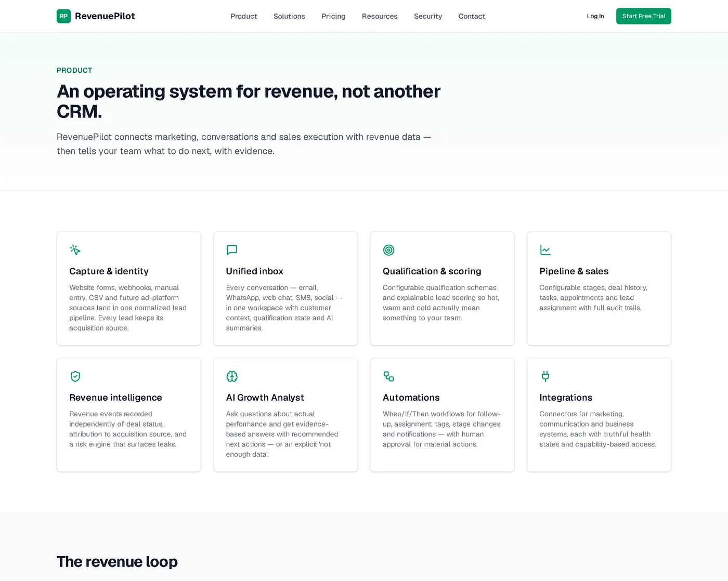The height and width of the screenshot is (581, 728).
Task: Click the When/If/Then workflows description
Action: pos(441,429)
